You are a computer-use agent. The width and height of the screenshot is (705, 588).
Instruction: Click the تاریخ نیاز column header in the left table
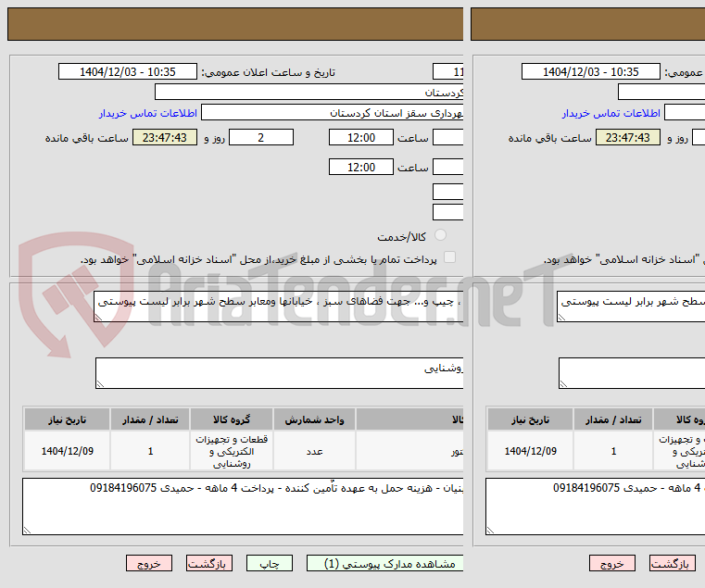pyautogui.click(x=68, y=419)
